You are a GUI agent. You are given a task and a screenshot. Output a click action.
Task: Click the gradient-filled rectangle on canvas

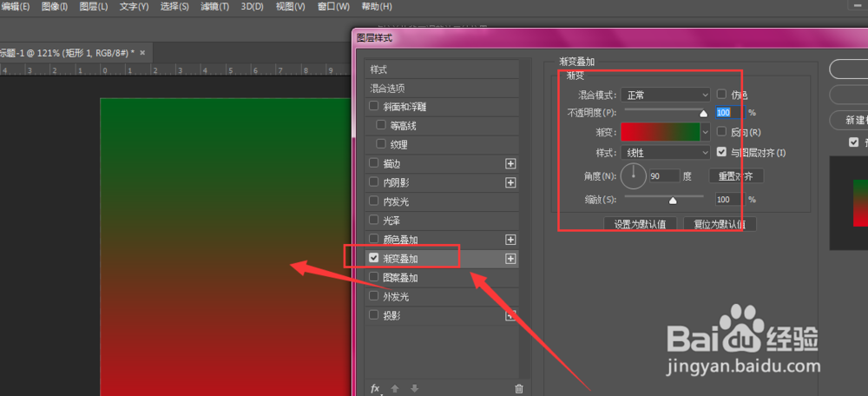pos(226,247)
